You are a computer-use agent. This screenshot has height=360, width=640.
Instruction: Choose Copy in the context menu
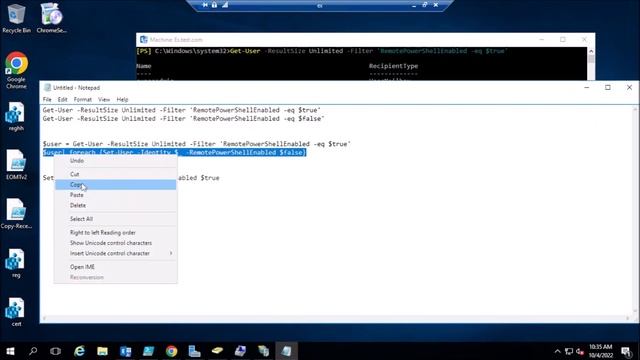tap(116, 184)
